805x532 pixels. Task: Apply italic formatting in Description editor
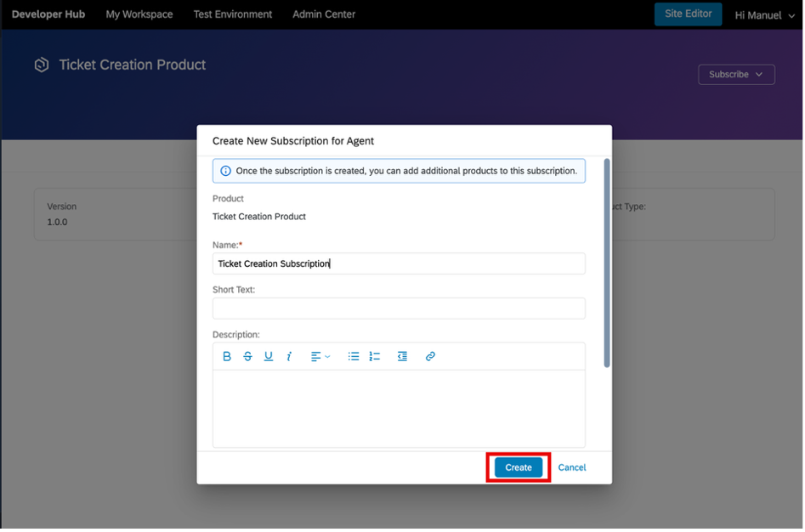[289, 356]
